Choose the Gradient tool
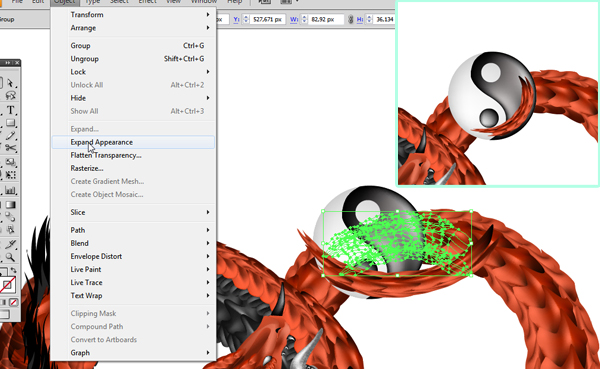Screen dimensions: 600x369 [10, 205]
